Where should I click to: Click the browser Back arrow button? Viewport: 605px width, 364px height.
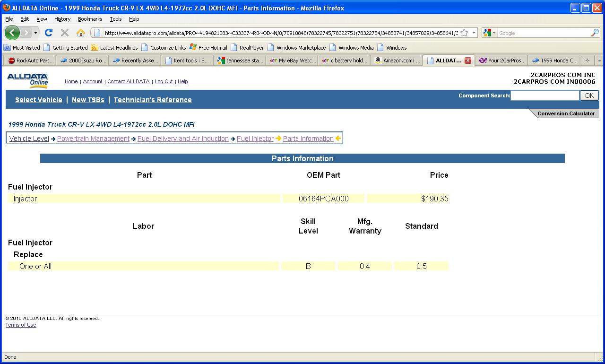click(12, 33)
